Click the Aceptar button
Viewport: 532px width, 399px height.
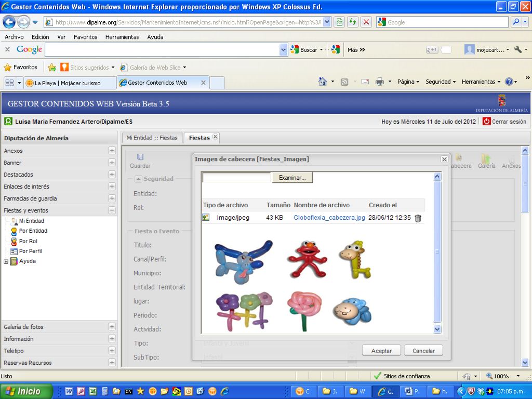pyautogui.click(x=381, y=351)
